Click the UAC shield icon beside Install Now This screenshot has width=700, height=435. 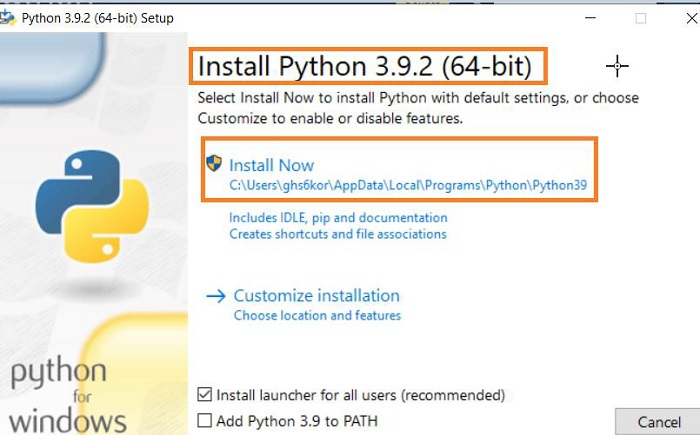pos(214,163)
